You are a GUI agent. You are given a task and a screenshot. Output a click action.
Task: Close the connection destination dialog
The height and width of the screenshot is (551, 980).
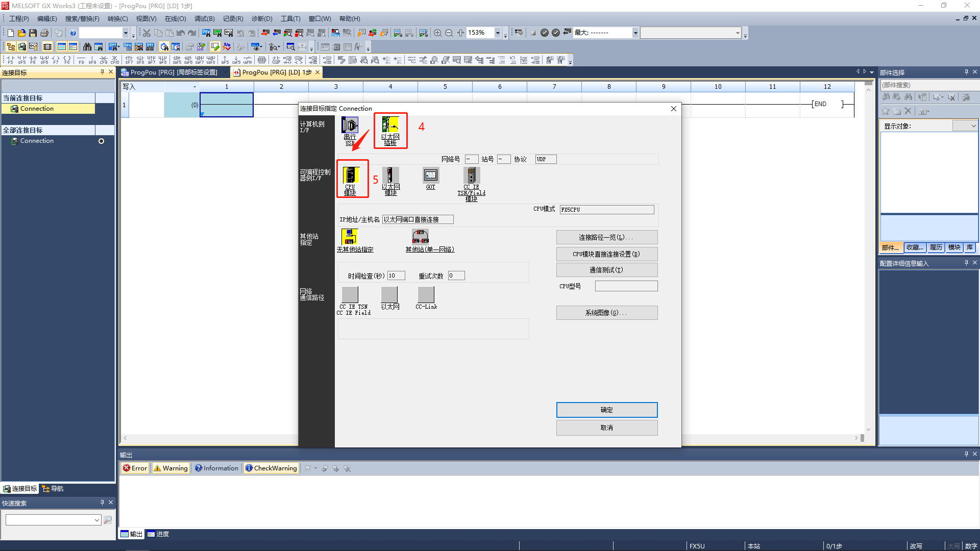tap(673, 109)
